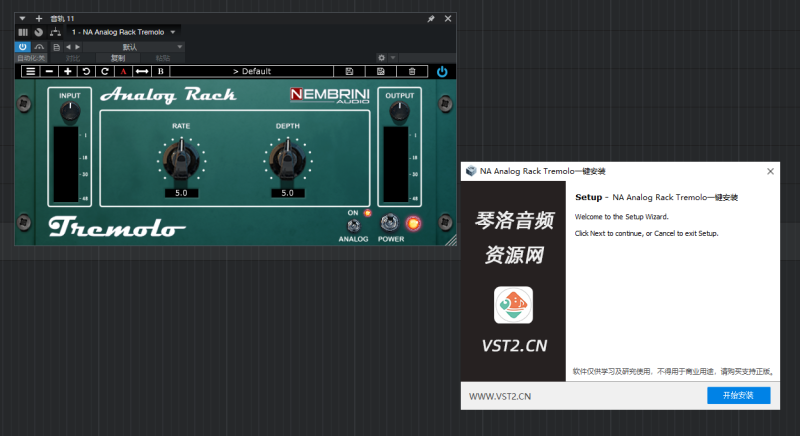
Task: Click the Analog Rack title text
Action: (168, 95)
